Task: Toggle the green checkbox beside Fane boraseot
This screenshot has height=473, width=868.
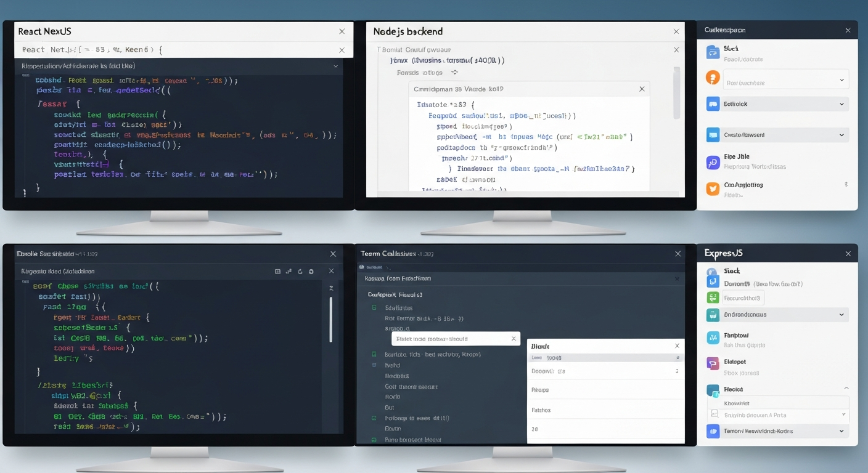Action: pyautogui.click(x=374, y=440)
